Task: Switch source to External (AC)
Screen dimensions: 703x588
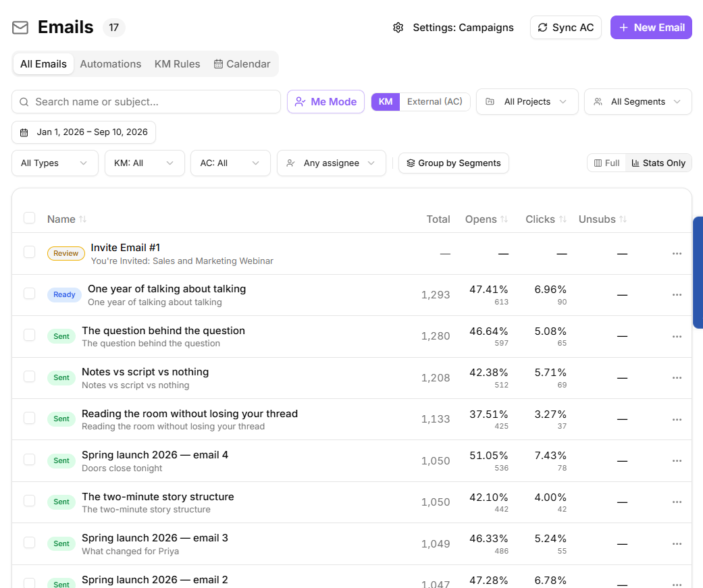Action: [434, 102]
